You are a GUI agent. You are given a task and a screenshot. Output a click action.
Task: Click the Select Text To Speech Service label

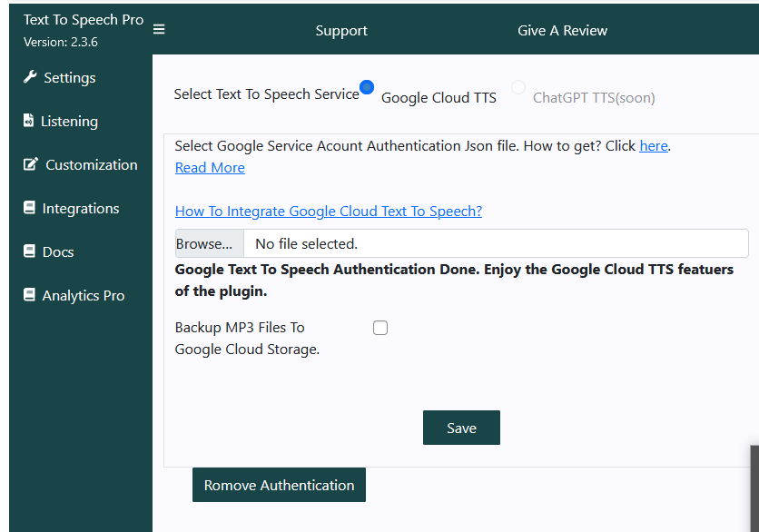(267, 94)
